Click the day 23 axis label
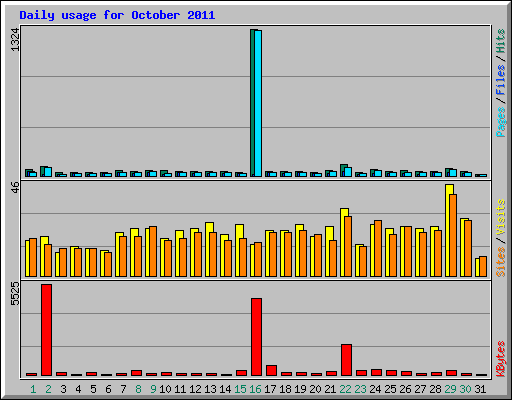 click(x=360, y=389)
